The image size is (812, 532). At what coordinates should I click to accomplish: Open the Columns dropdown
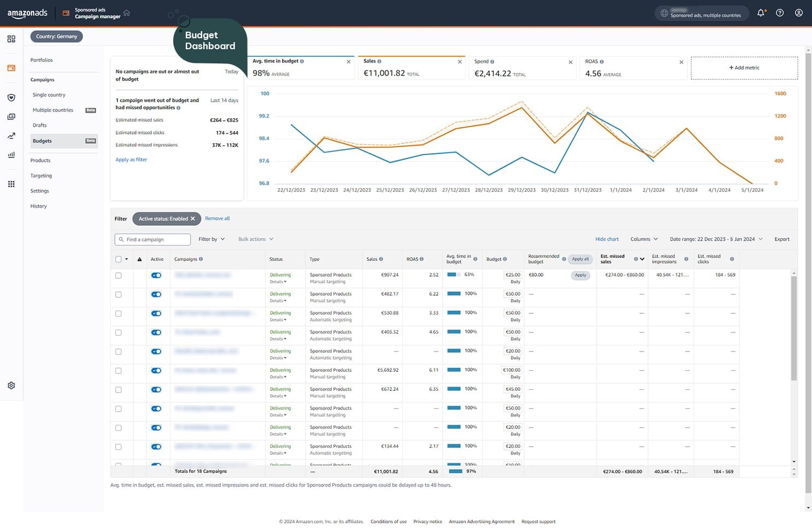click(x=644, y=239)
